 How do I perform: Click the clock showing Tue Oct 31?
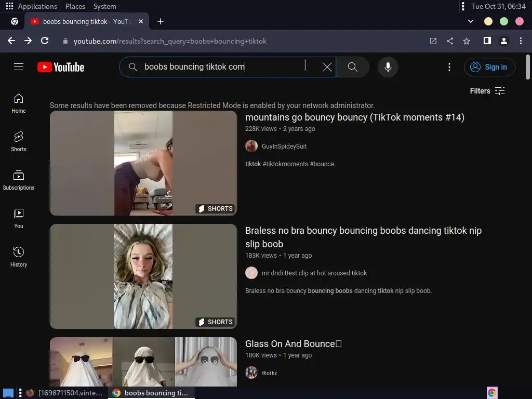click(x=498, y=6)
